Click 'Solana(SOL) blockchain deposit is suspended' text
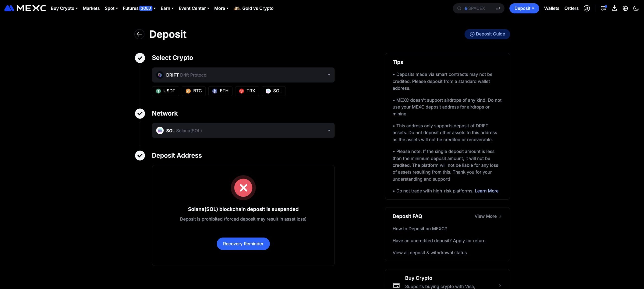The height and width of the screenshot is (289, 644). (243, 209)
